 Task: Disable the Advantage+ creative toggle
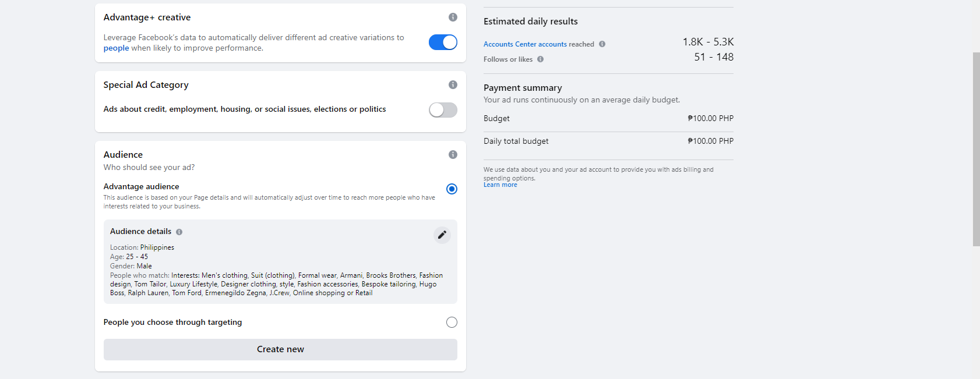tap(443, 42)
